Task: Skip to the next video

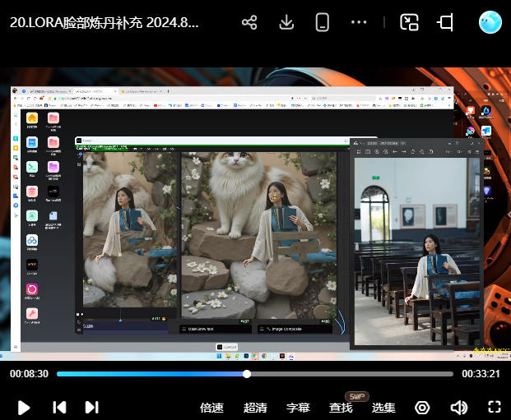Action: pos(92,407)
